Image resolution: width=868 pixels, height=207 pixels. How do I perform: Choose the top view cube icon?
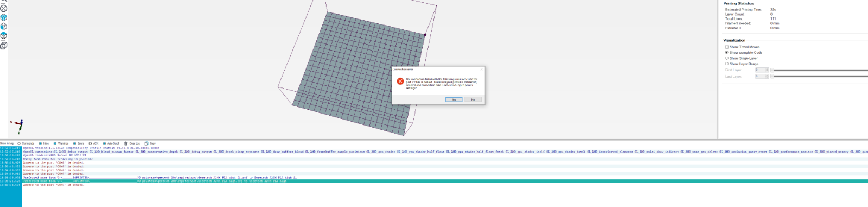[3, 35]
